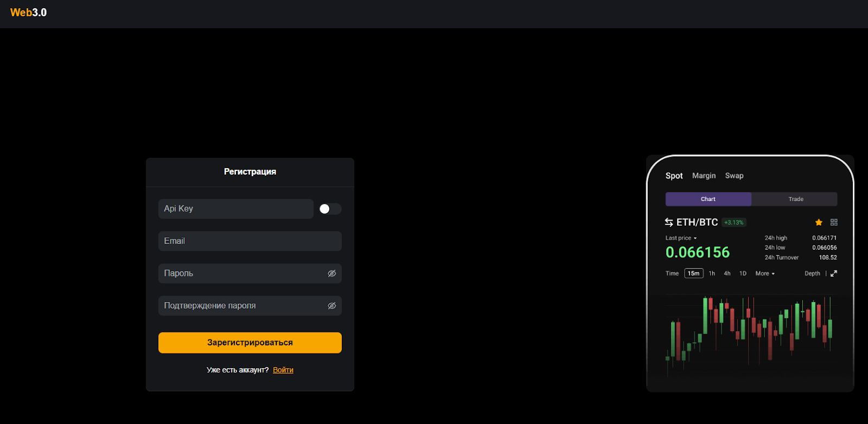Viewport: 868px width, 424px height.
Task: Click the fullscreen expand chart icon
Action: point(834,274)
